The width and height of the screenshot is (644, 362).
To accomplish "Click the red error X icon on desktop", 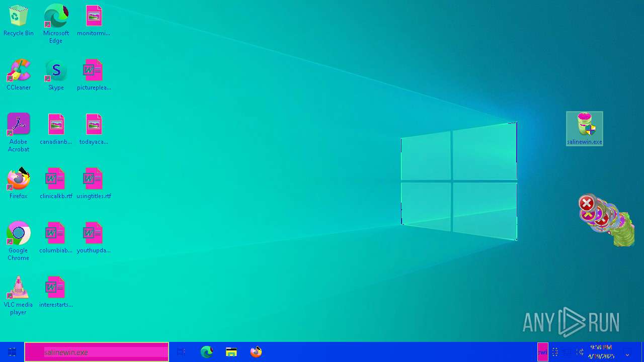I will pos(586,203).
